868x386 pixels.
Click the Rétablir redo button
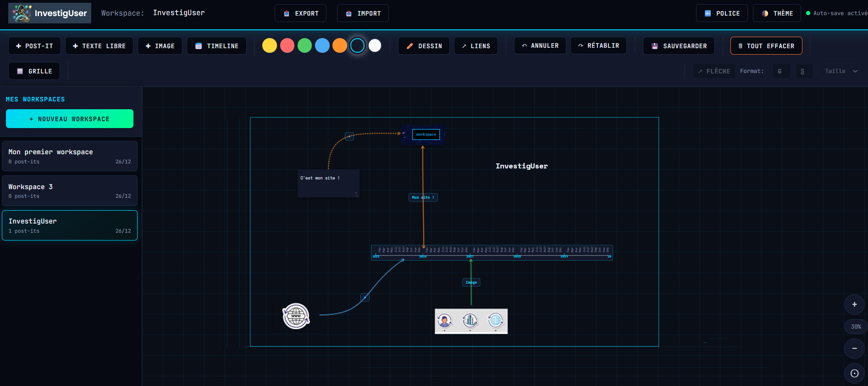(x=598, y=46)
